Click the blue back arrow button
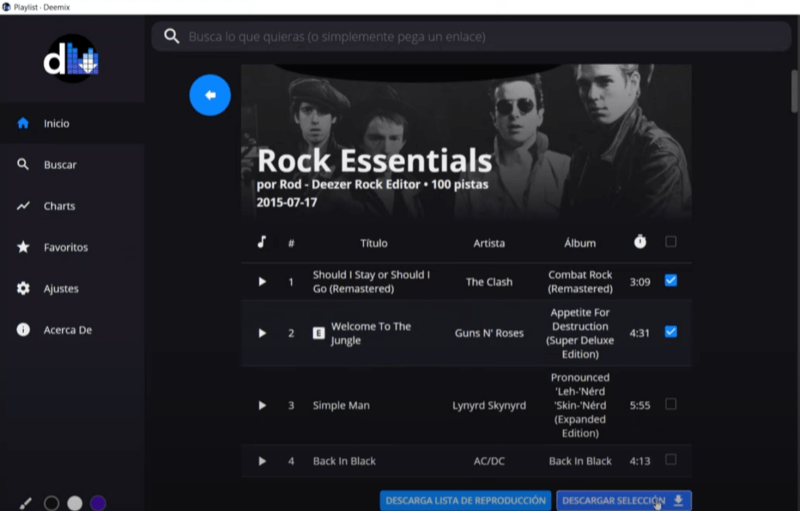This screenshot has height=511, width=800. (x=210, y=95)
